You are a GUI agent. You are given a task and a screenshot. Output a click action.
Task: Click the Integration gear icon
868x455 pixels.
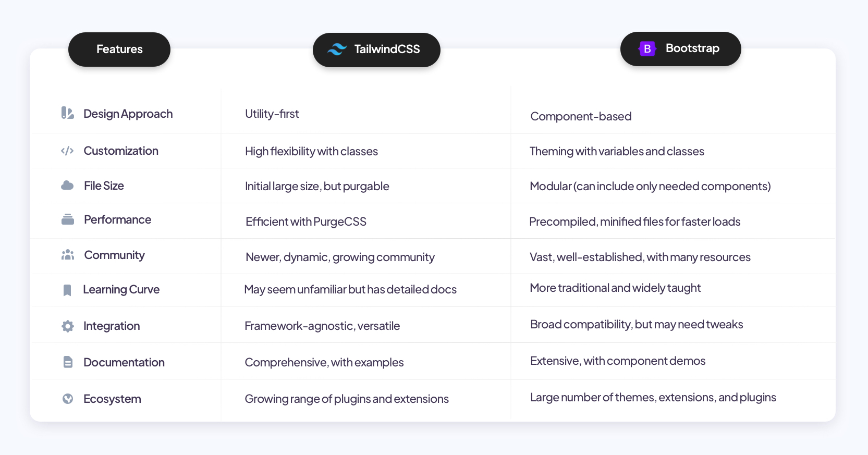pos(68,326)
